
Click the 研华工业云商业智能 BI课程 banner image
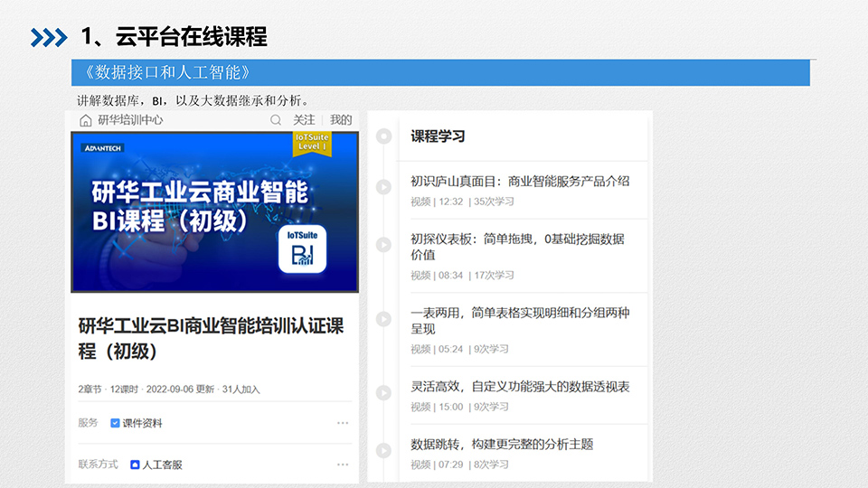pos(181,212)
